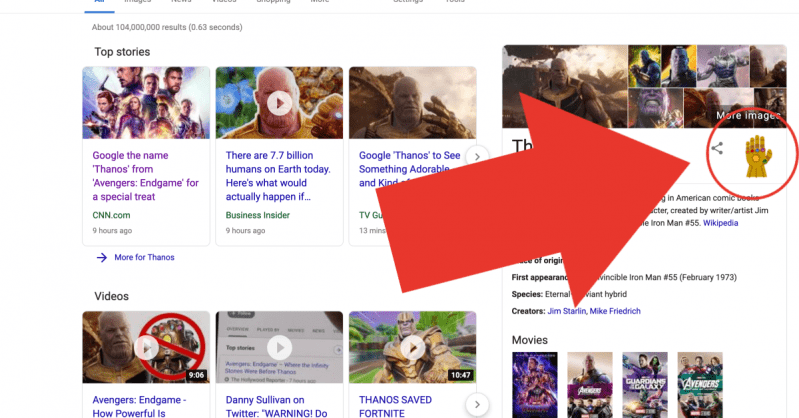Open 'There are 7.7 billion humans' story
Image resolution: width=799 pixels, height=418 pixels.
[x=278, y=176]
